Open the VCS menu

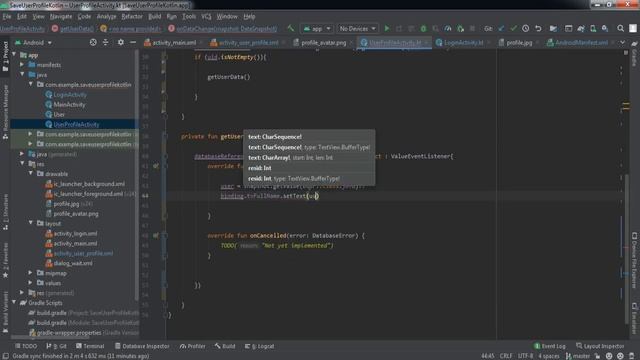click(x=206, y=17)
